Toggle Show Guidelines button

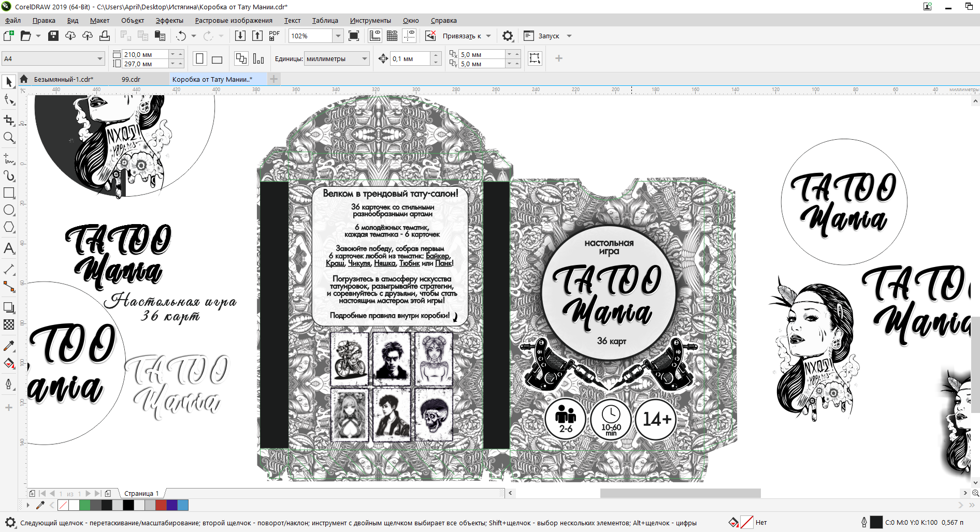tap(409, 36)
